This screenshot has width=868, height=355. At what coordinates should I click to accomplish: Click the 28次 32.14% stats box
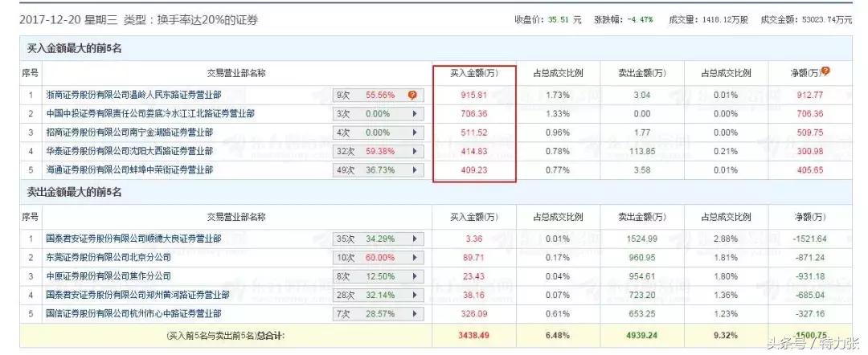coord(378,296)
